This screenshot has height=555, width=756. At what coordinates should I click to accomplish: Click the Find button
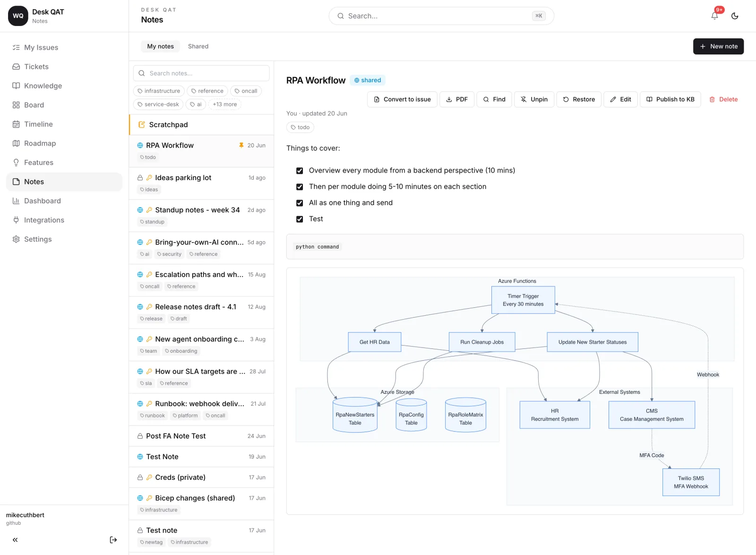[x=494, y=99]
